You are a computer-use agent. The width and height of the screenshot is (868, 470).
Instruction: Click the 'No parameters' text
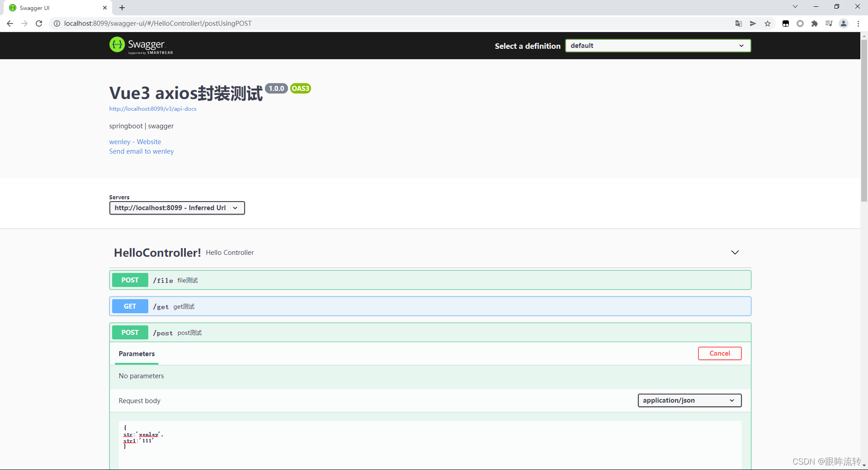(x=141, y=376)
